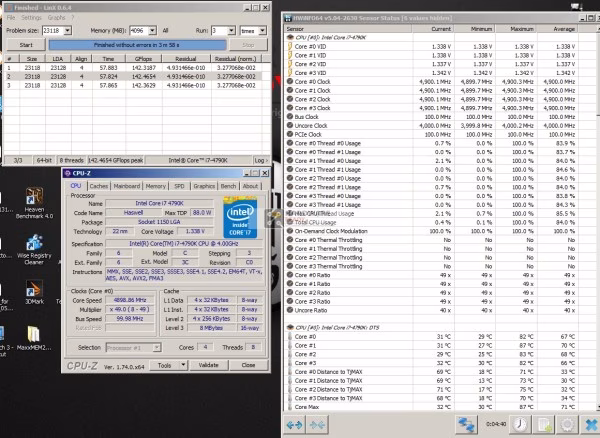Open the MaxxMEM2 desktop folder icon
Image resolution: width=600 pixels, height=438 pixels.
point(34,338)
